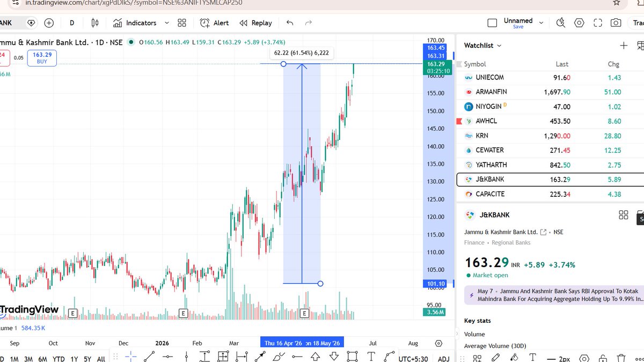The height and width of the screenshot is (362, 644).
Task: Open chart settings hexagon icon in top bar
Action: pos(579,23)
